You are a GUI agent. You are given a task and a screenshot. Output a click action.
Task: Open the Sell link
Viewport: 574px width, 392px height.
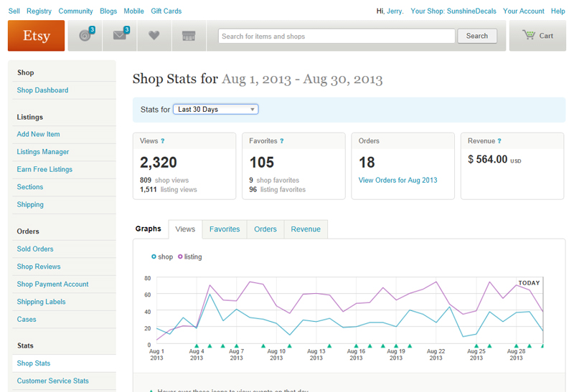(14, 11)
